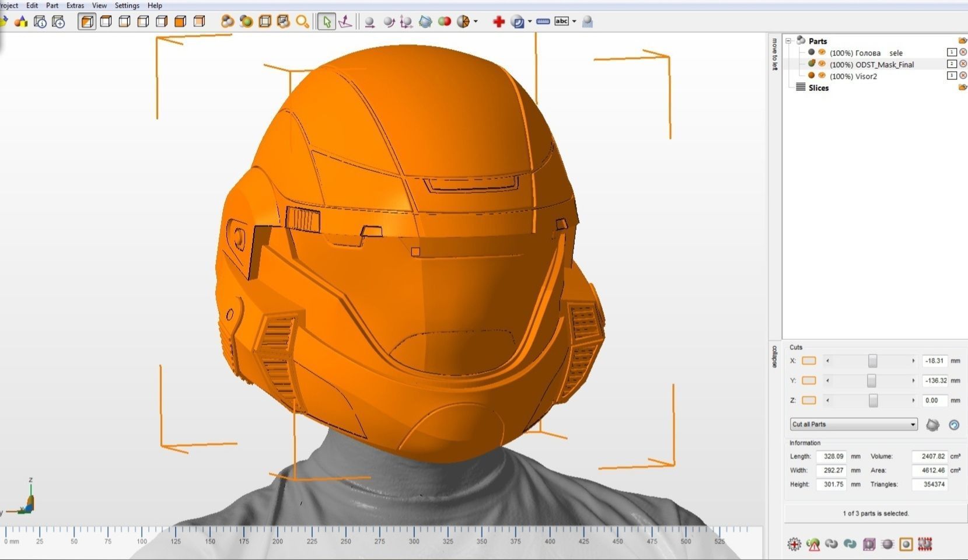Open the Part menu
968x560 pixels.
coord(52,5)
